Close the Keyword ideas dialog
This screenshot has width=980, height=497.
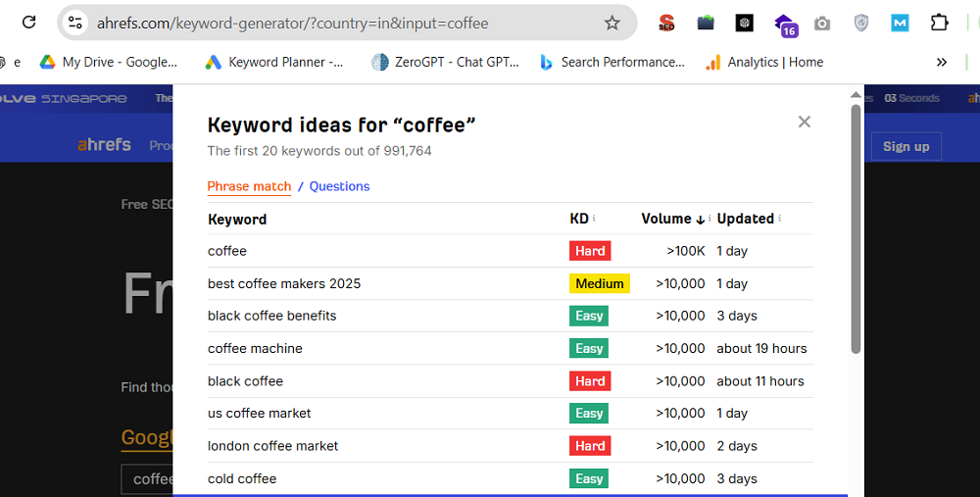click(805, 122)
